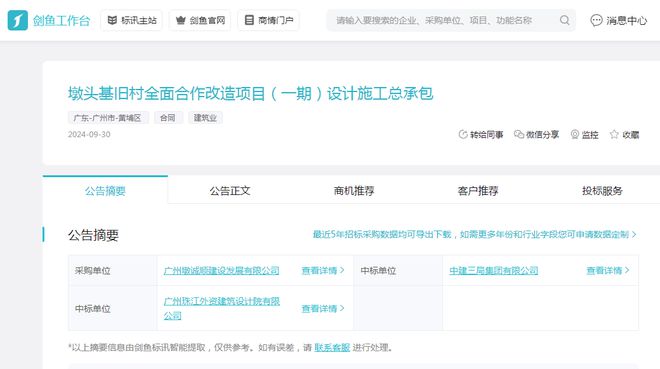Viewport: 660px width, 369px height.
Task: Open 广州墩诚顺建设发展有限公司 company link
Action: tap(221, 271)
